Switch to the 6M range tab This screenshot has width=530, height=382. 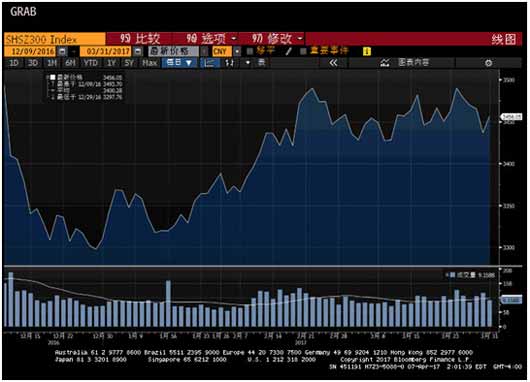coord(70,63)
